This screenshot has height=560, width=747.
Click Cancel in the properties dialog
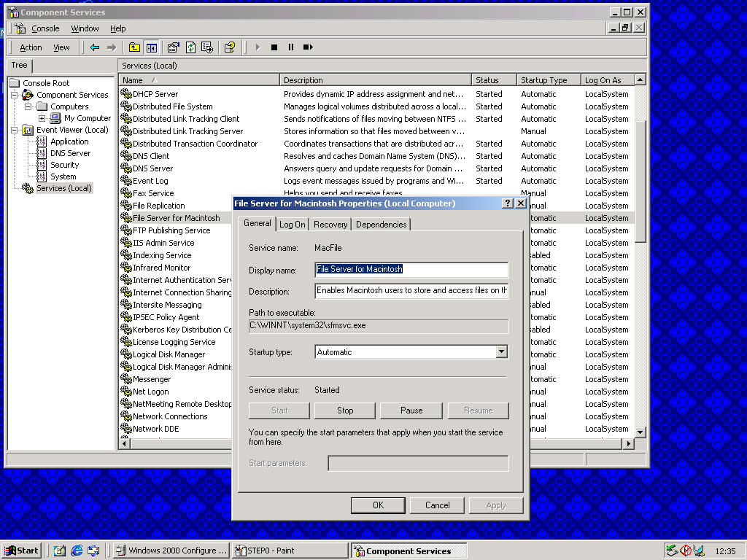pyautogui.click(x=438, y=505)
